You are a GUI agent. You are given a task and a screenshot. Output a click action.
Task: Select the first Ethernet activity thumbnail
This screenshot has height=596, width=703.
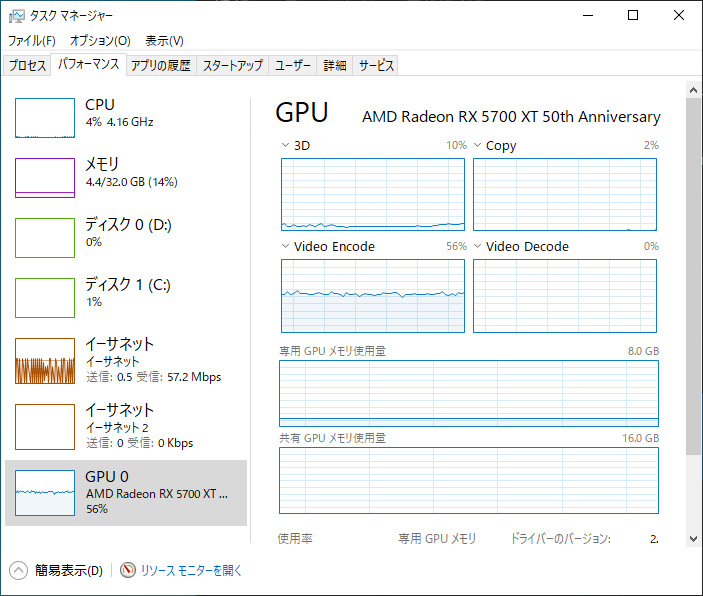(45, 361)
